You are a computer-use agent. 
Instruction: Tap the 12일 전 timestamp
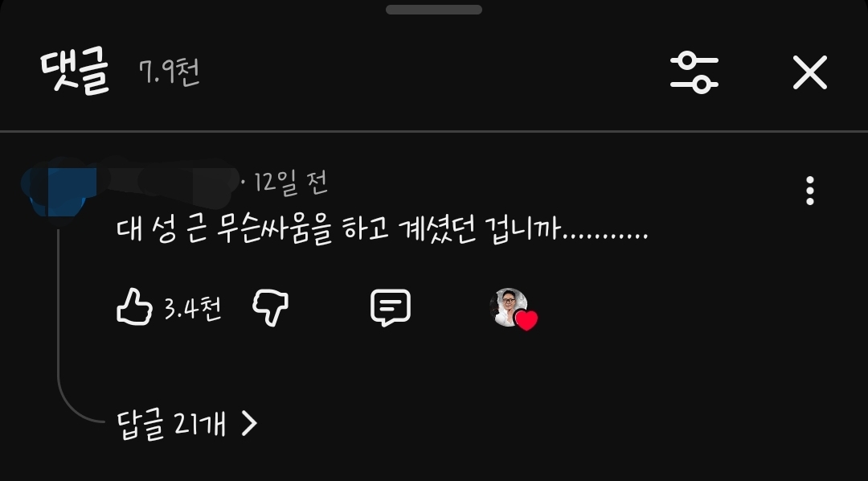coord(291,183)
